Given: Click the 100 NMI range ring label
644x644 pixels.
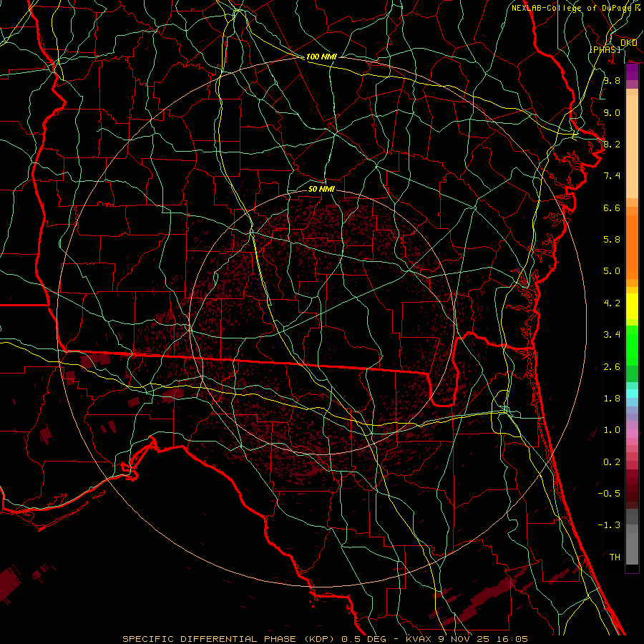Looking at the screenshot, I should pos(321,57).
